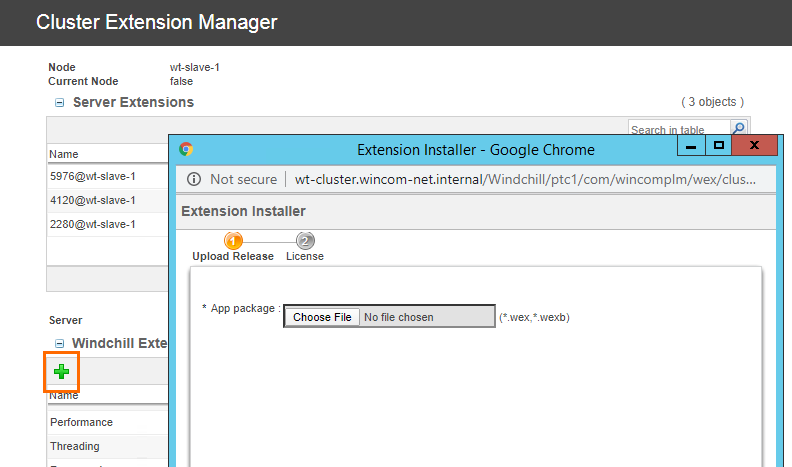The image size is (792, 467).
Task: Click the Not secure site info icon
Action: pyautogui.click(x=194, y=179)
